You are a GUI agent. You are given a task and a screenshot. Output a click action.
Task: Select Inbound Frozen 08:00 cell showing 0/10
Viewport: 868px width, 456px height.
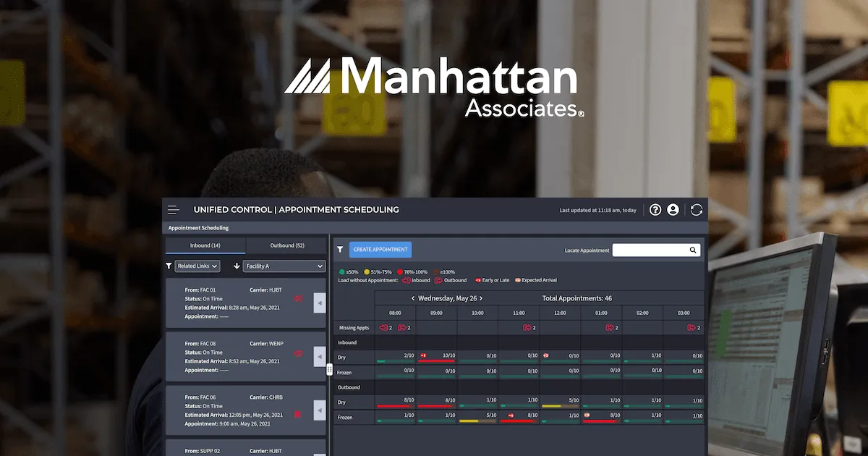[x=395, y=371]
